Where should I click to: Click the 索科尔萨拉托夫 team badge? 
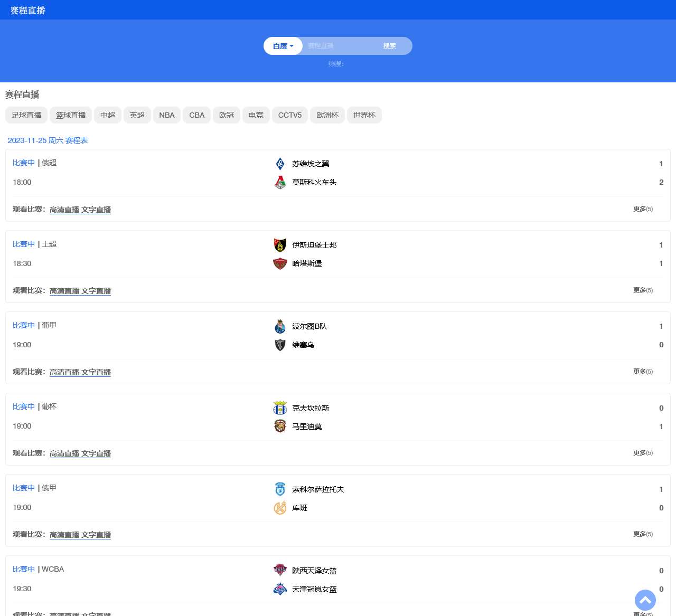(280, 489)
